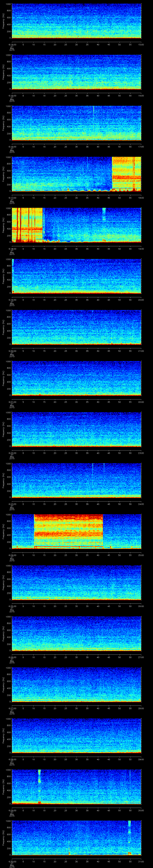The width and height of the screenshot is (153, 868).
Task: Select the spectrogram for minute 6:27:00
Action: (x=76, y=685)
